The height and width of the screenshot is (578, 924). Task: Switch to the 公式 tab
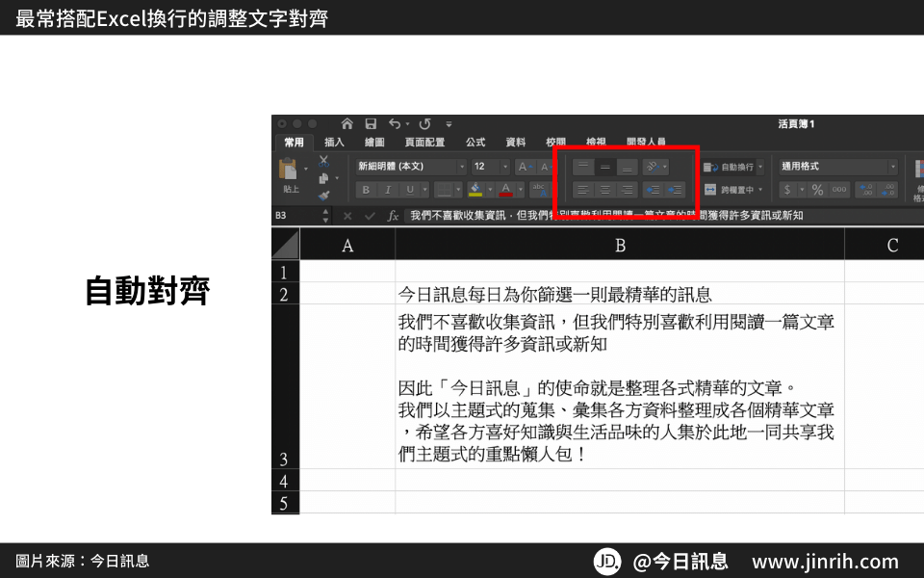click(x=475, y=143)
